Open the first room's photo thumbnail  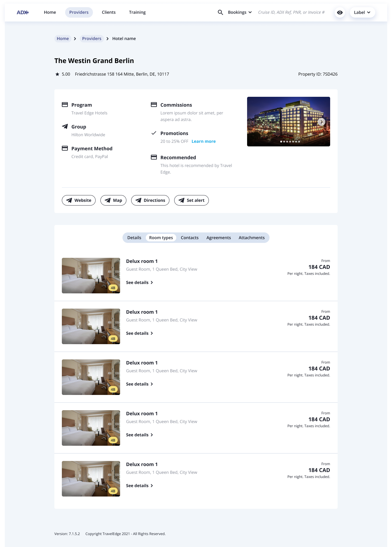tap(91, 276)
